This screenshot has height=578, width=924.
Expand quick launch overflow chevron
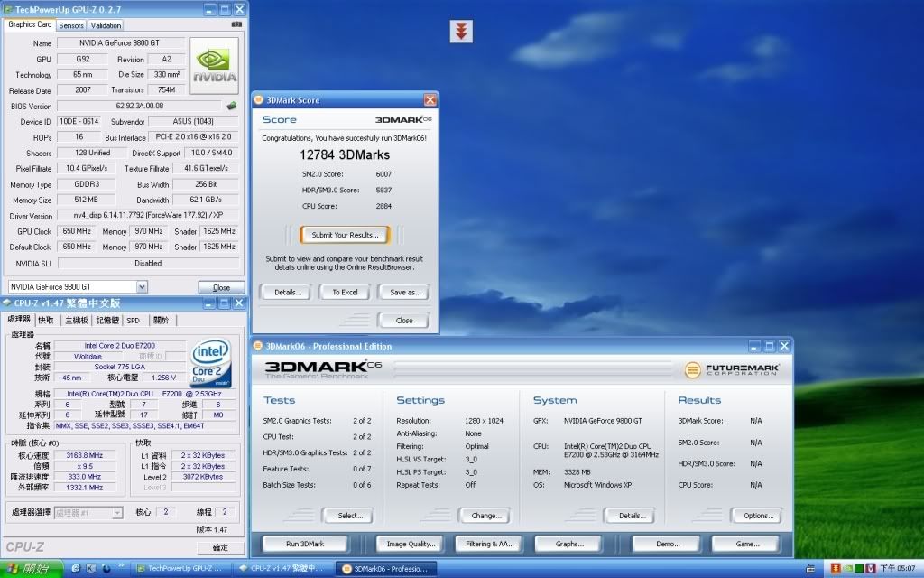[x=122, y=565]
